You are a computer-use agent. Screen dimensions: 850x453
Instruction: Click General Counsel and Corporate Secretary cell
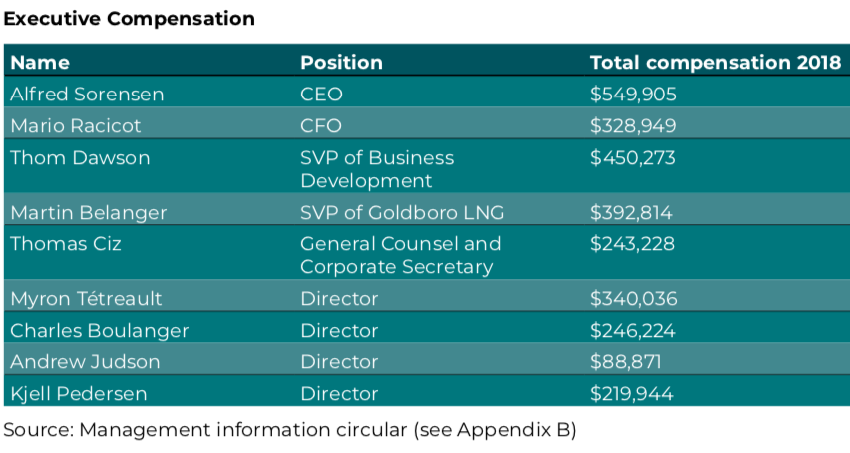click(400, 255)
